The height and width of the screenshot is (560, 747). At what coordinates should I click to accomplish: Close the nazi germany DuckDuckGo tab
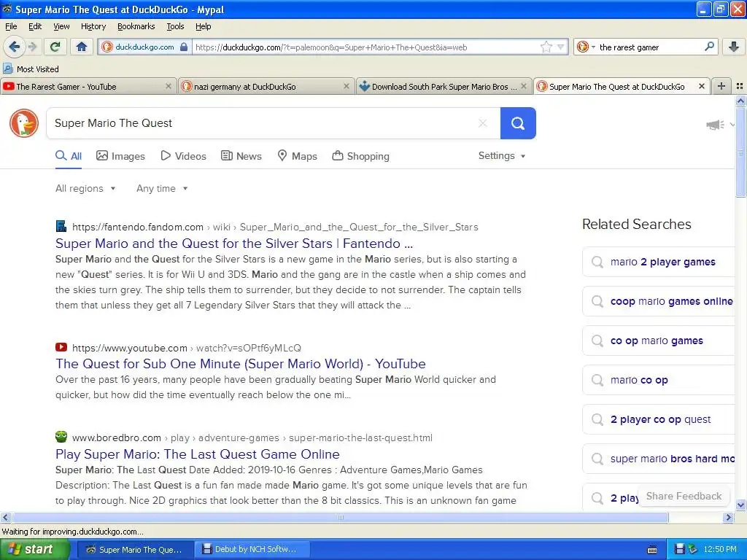coord(347,86)
